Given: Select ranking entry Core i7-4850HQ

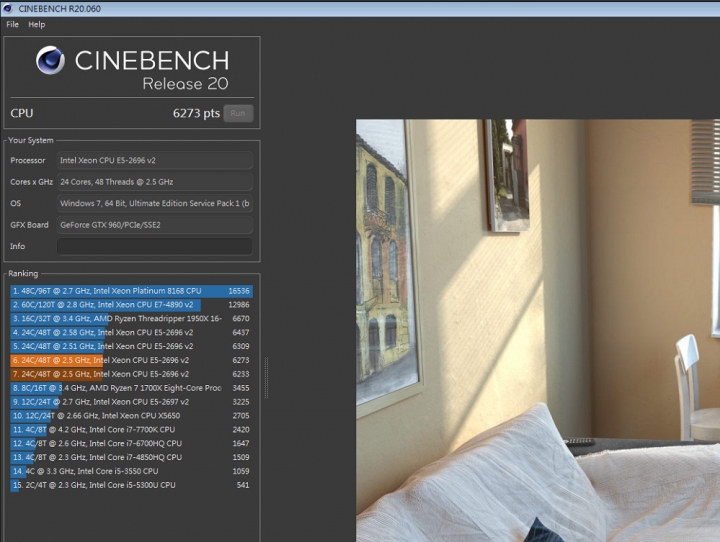Looking at the screenshot, I should coord(131,457).
